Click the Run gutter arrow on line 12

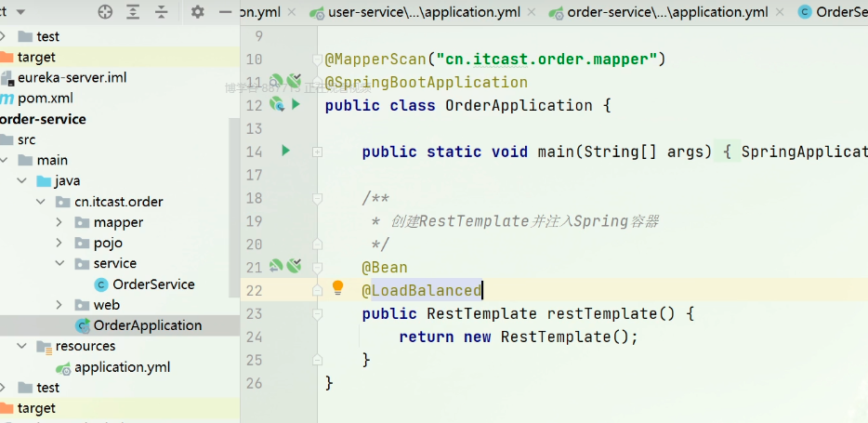(x=296, y=103)
